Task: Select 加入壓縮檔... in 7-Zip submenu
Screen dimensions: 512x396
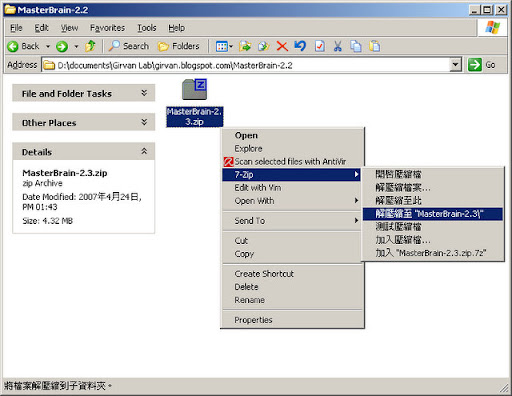Action: [433, 240]
